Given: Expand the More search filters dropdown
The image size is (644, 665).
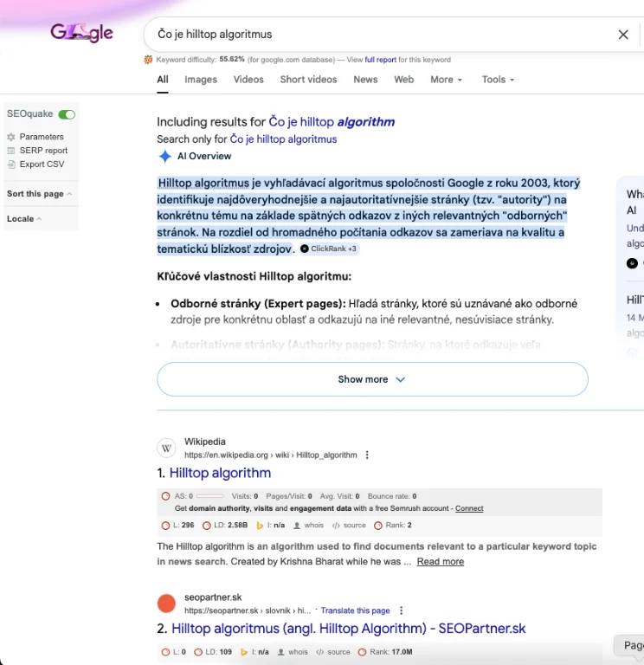Looking at the screenshot, I should click(x=446, y=80).
